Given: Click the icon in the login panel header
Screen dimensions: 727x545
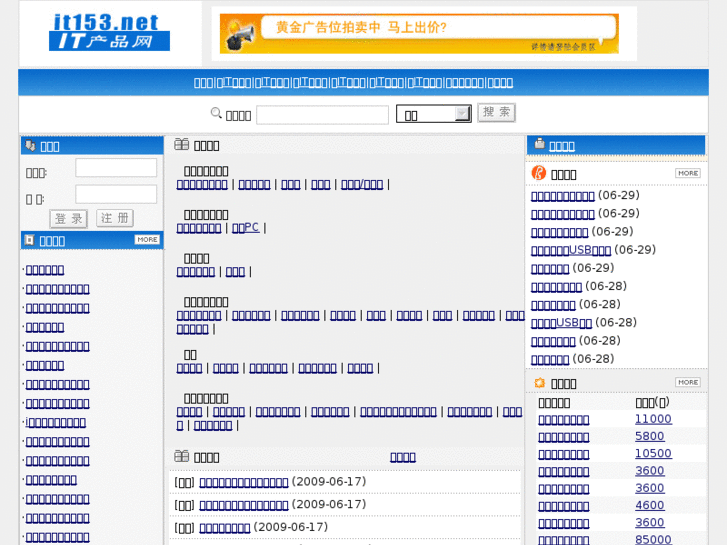Looking at the screenshot, I should pos(31,146).
